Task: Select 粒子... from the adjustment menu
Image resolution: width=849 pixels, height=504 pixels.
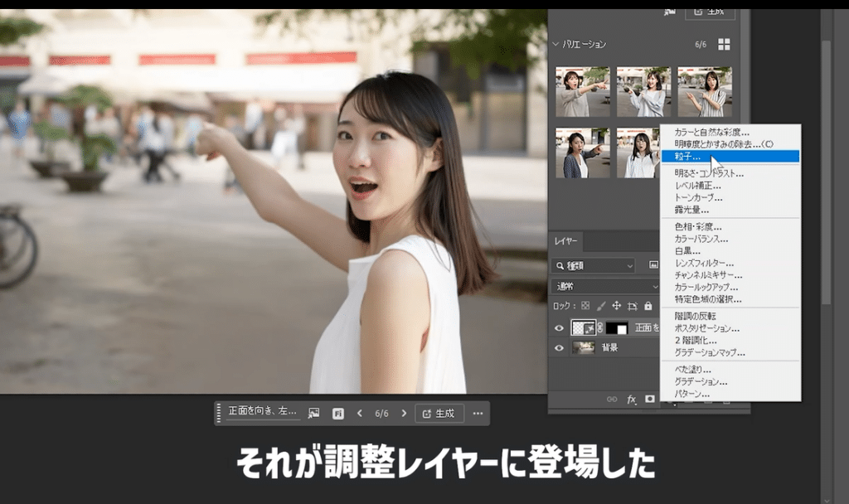Action: coord(730,156)
